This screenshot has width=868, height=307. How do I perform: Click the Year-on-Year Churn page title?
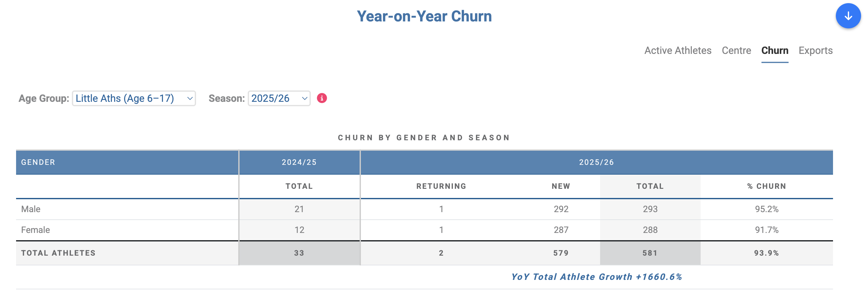(424, 16)
